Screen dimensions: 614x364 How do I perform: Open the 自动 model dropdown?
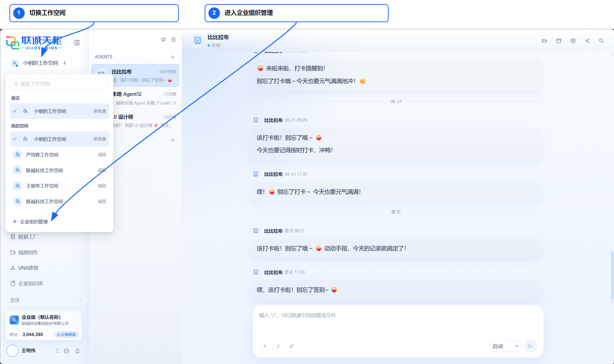[506, 346]
